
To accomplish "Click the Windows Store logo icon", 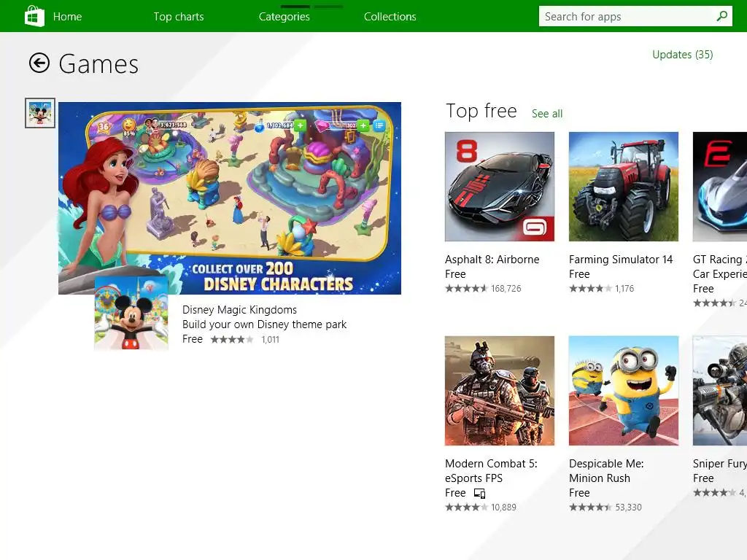I will click(34, 16).
